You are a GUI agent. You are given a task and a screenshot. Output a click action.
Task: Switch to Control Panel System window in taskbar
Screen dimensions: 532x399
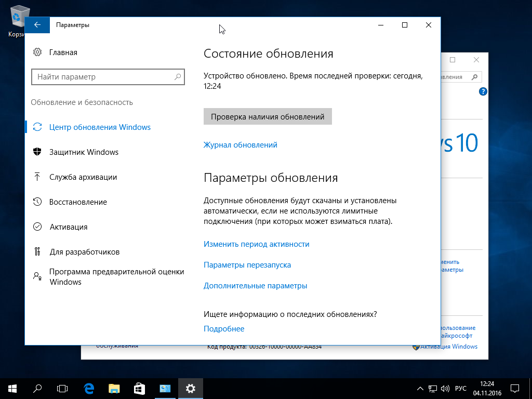[x=165, y=389]
